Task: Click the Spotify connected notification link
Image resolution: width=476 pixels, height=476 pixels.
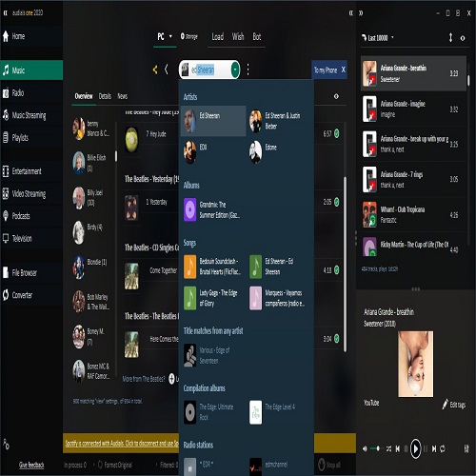Action: tap(122, 444)
